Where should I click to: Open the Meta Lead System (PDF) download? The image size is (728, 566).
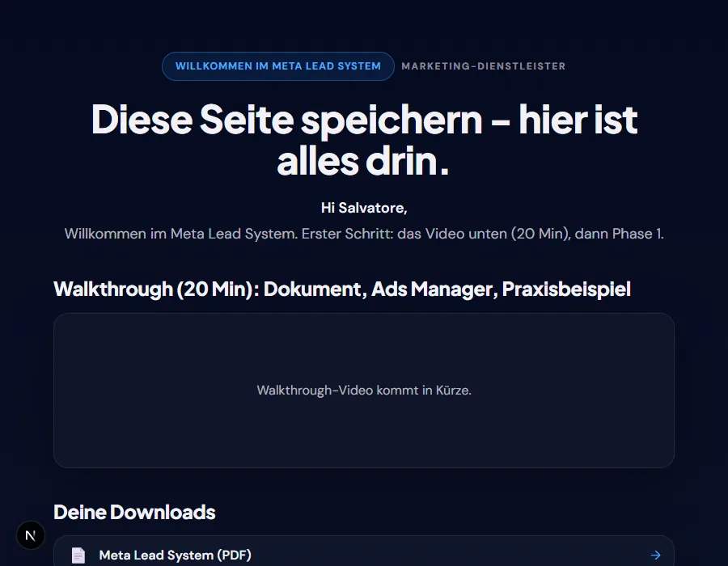click(x=364, y=552)
